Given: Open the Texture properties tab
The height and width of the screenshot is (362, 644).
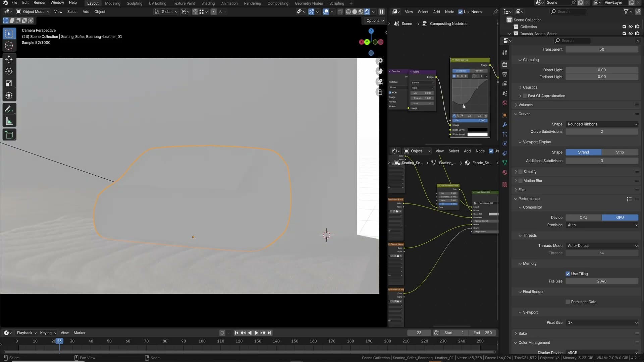Looking at the screenshot, I should tap(505, 185).
